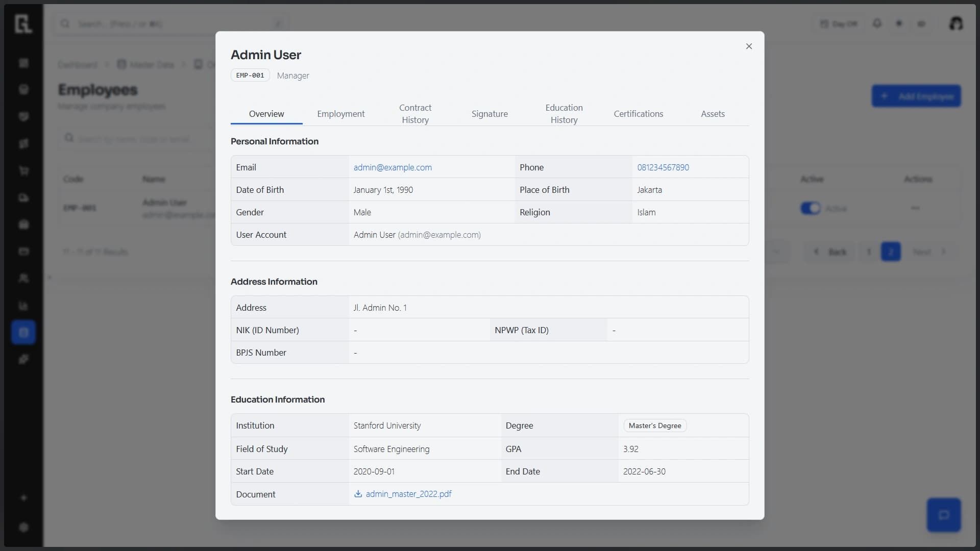Image resolution: width=980 pixels, height=551 pixels.
Task: Select the Overview tab
Action: tap(266, 114)
